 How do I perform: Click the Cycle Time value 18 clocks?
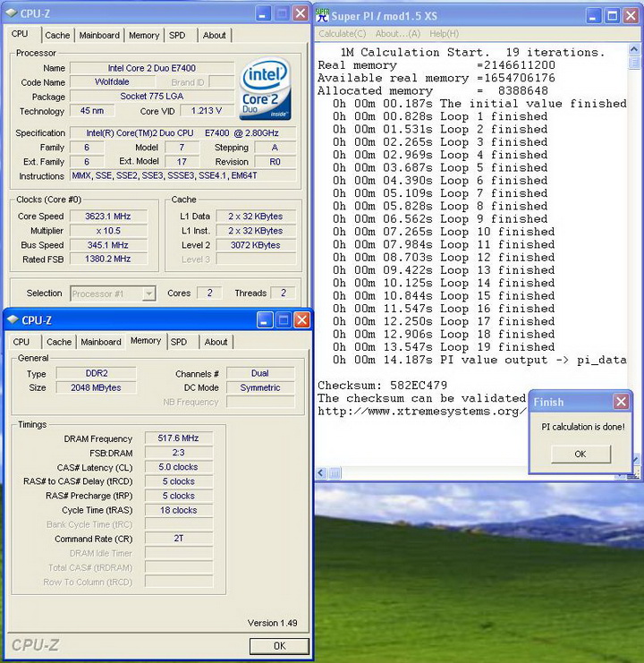tap(178, 510)
